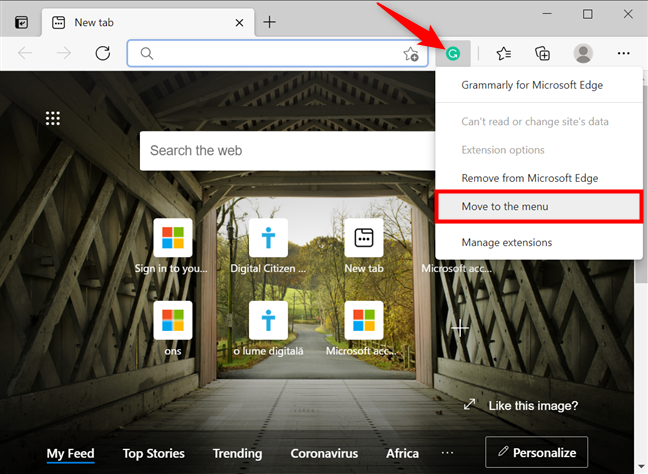Switch to the Top Stories tab

coord(154,454)
